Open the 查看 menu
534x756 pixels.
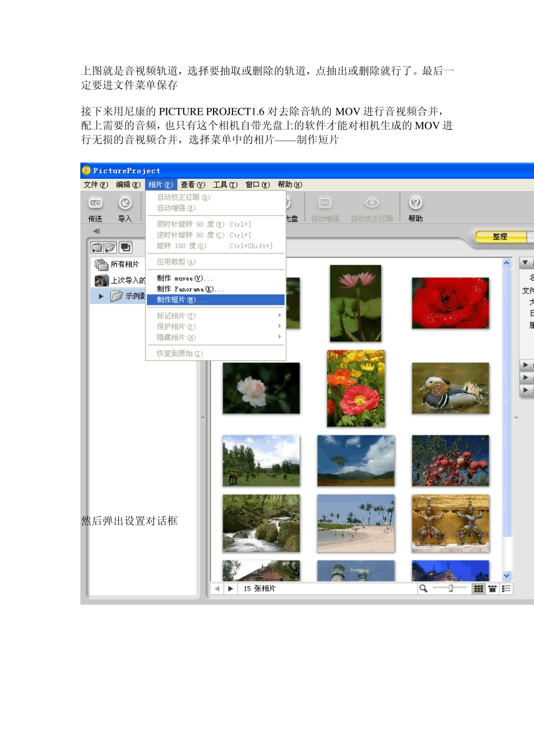coord(193,184)
